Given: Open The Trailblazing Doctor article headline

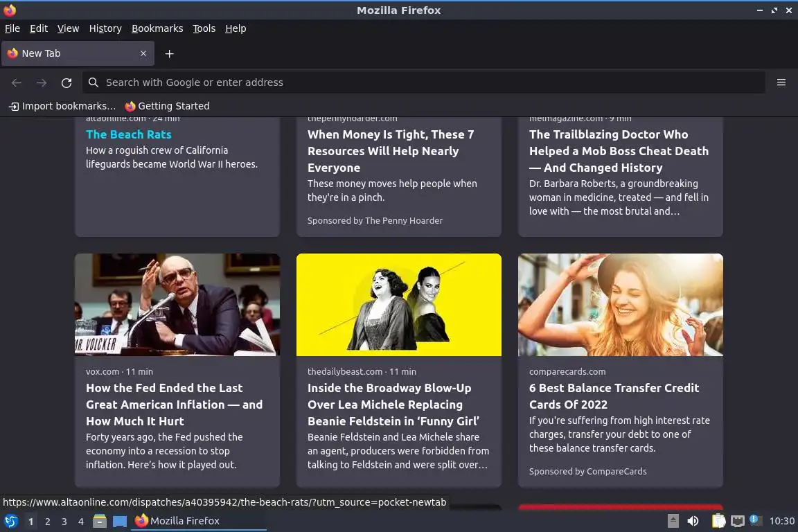Looking at the screenshot, I should pos(619,151).
